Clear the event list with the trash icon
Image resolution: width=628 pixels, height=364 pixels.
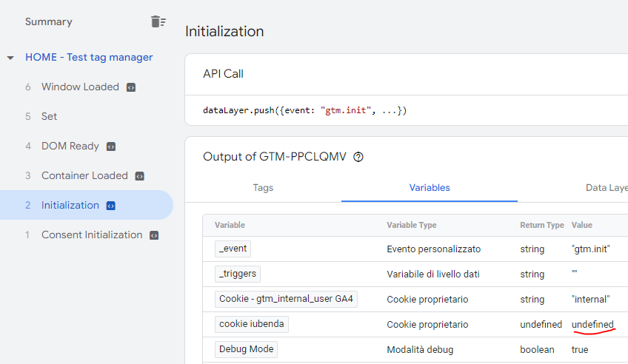click(x=158, y=21)
